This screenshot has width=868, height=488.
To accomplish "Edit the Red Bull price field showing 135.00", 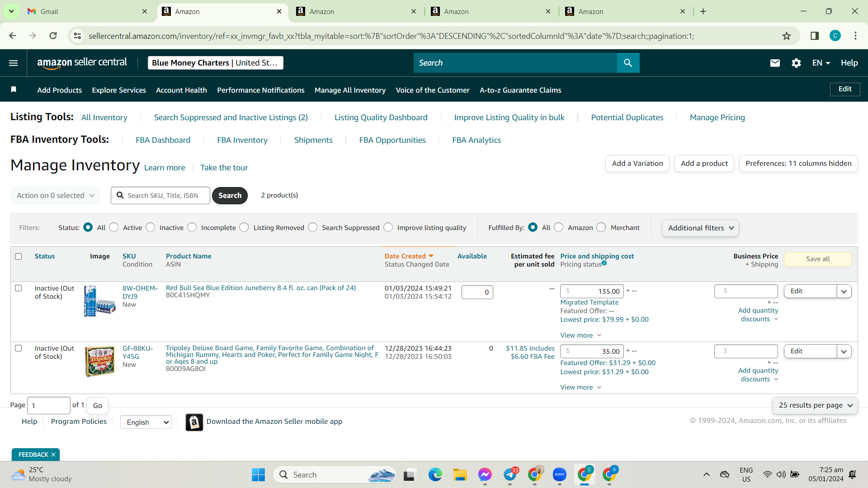I will 592,291.
